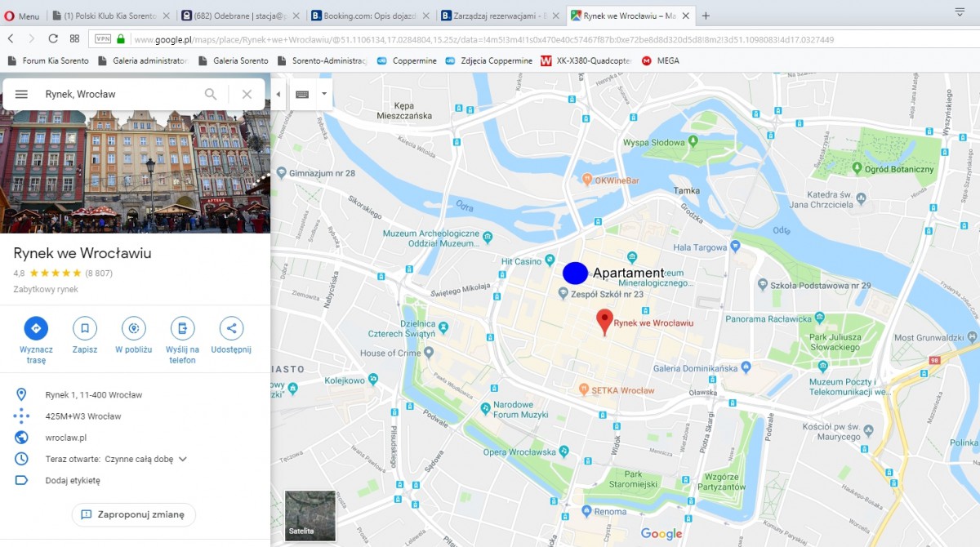This screenshot has width=980, height=547.
Task: Open the tab list menu icon
Action: [960, 12]
